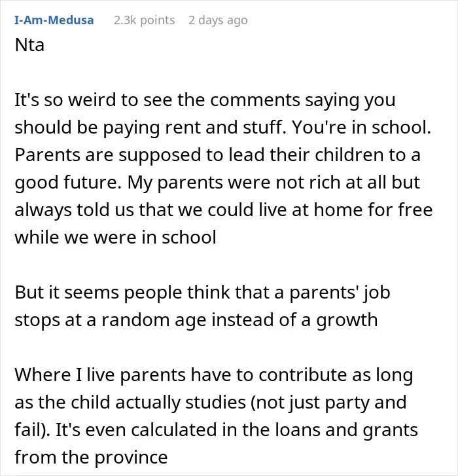Open the I-Am-Medusa user profile link
This screenshot has width=458, height=476.
pyautogui.click(x=54, y=20)
